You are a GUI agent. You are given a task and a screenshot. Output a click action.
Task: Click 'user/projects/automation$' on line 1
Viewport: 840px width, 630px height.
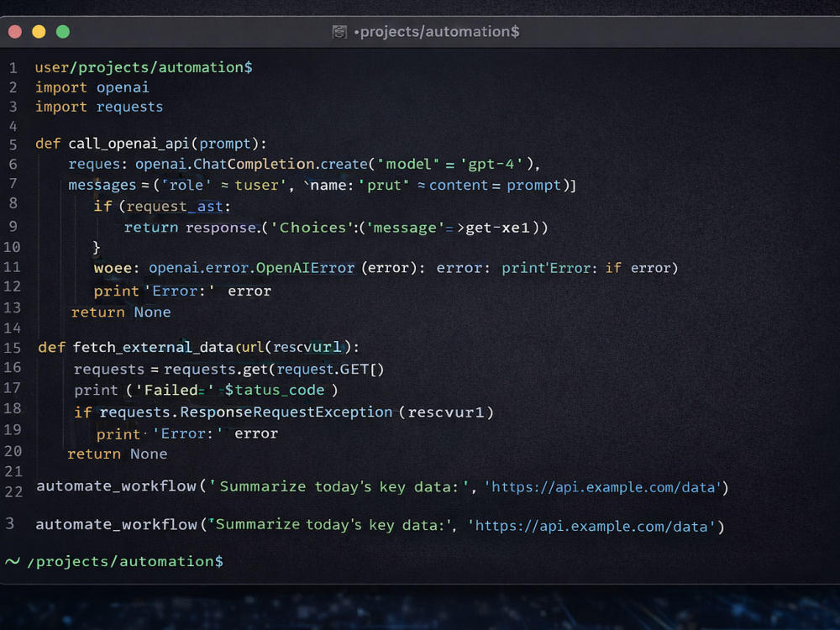click(144, 67)
